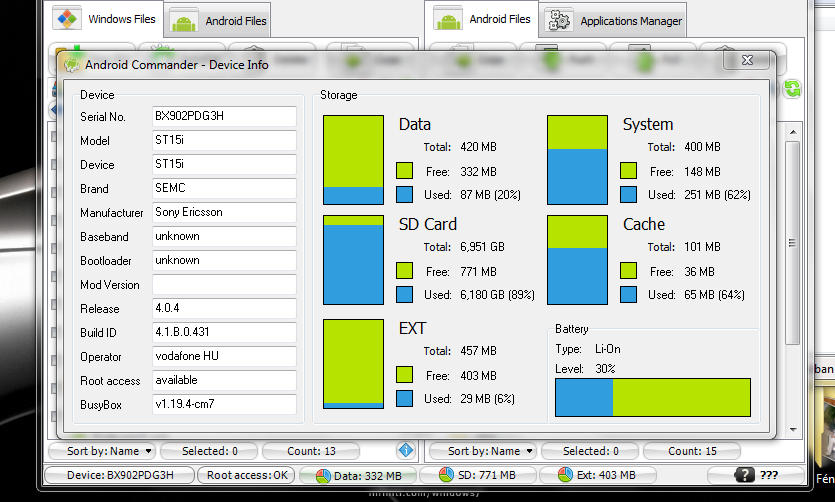Click the empty Mod Version field

(224, 284)
